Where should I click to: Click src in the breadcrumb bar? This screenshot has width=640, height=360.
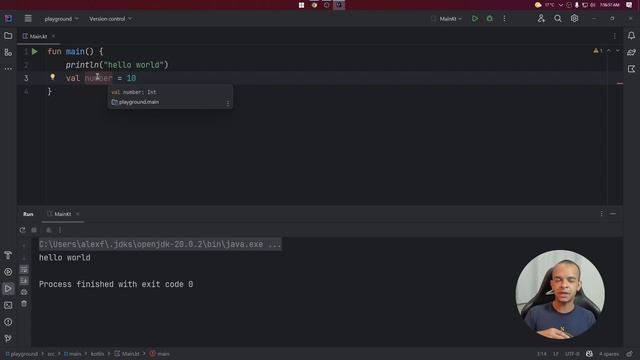pyautogui.click(x=51, y=354)
